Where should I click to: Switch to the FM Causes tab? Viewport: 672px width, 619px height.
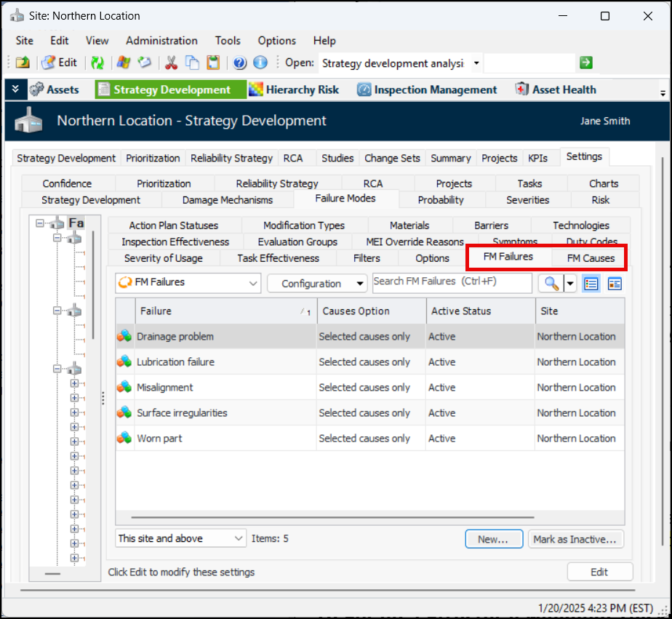click(x=591, y=258)
